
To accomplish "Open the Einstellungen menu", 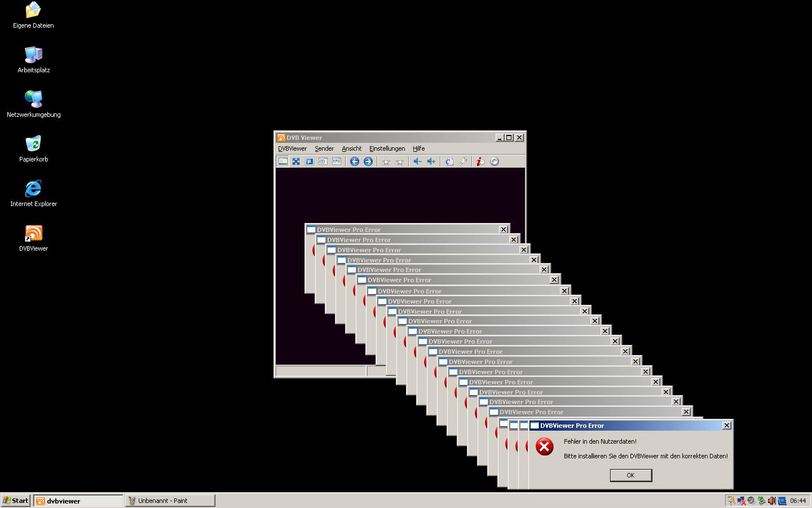I will [x=387, y=148].
